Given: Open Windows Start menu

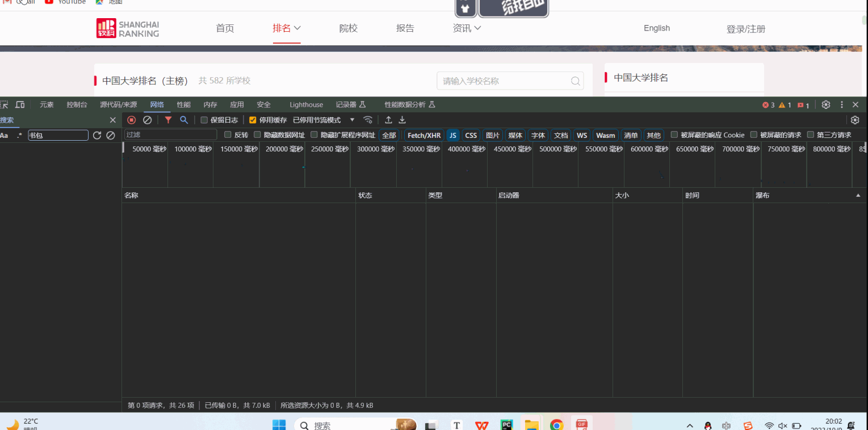Looking at the screenshot, I should tap(279, 425).
